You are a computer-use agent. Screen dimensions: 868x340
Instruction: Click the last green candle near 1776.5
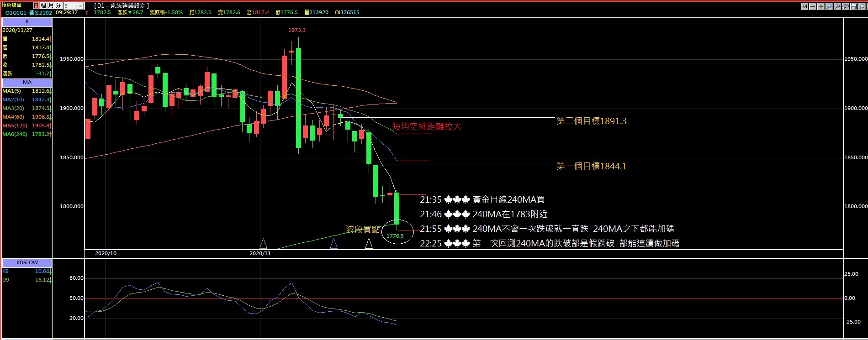coord(397,209)
